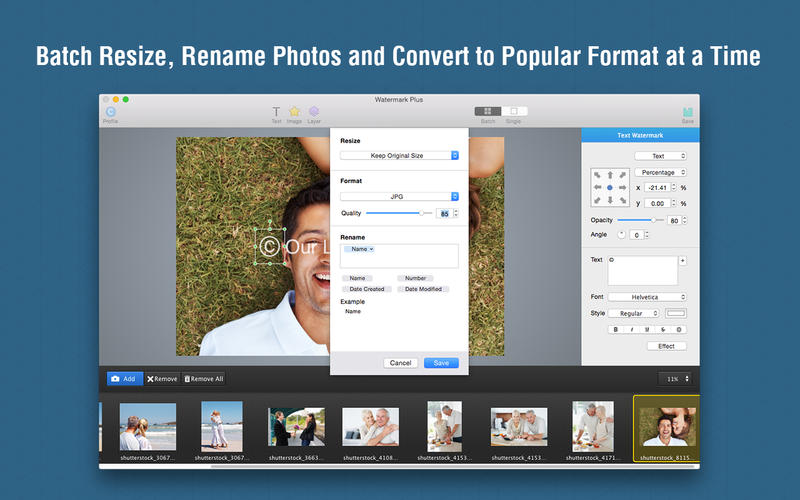Image resolution: width=800 pixels, height=500 pixels.
Task: Click the plus button beside Text box
Action: (683, 260)
